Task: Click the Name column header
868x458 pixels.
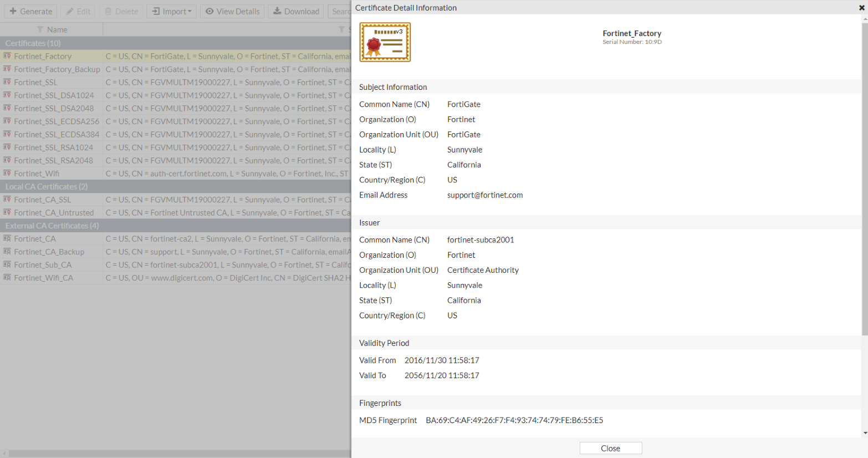Action: pyautogui.click(x=52, y=29)
